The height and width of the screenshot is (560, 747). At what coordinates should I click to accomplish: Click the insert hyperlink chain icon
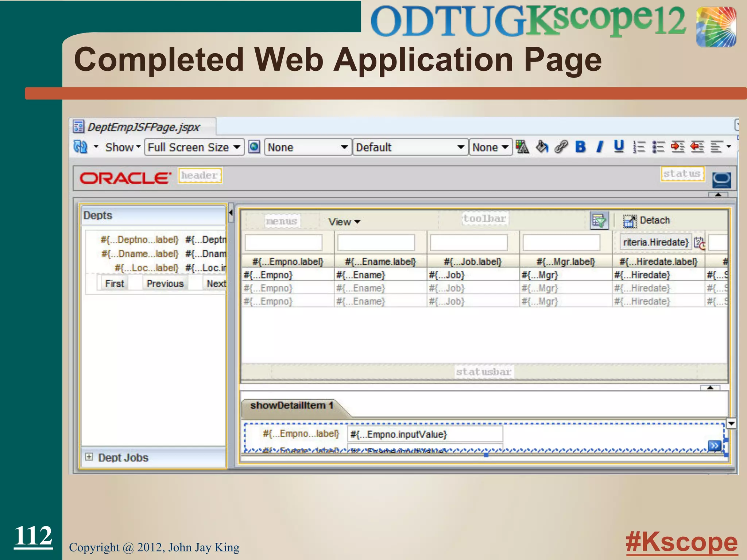(561, 147)
